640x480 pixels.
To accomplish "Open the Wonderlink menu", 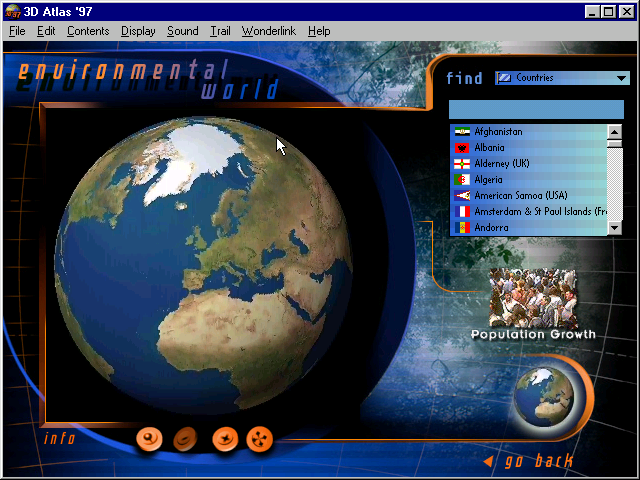I will pos(269,31).
